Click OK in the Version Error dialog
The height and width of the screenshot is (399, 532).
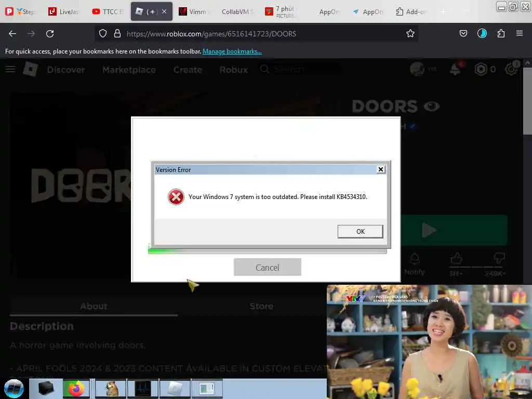click(361, 231)
